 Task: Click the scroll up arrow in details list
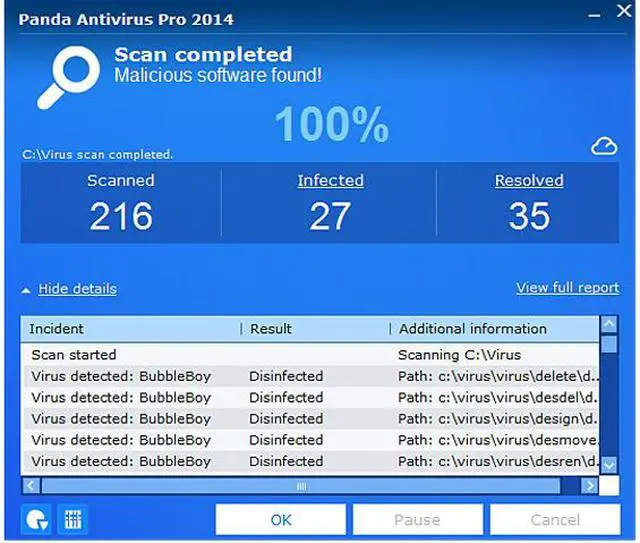coord(609,325)
